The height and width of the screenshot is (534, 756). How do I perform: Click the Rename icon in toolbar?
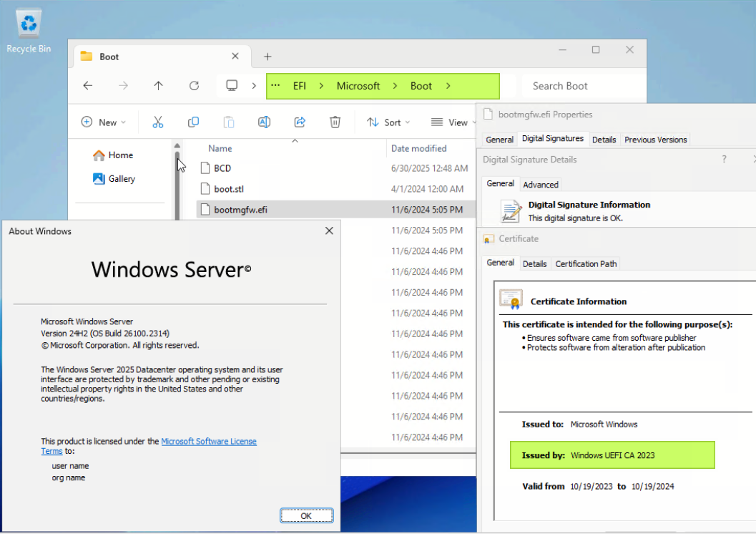(x=264, y=122)
